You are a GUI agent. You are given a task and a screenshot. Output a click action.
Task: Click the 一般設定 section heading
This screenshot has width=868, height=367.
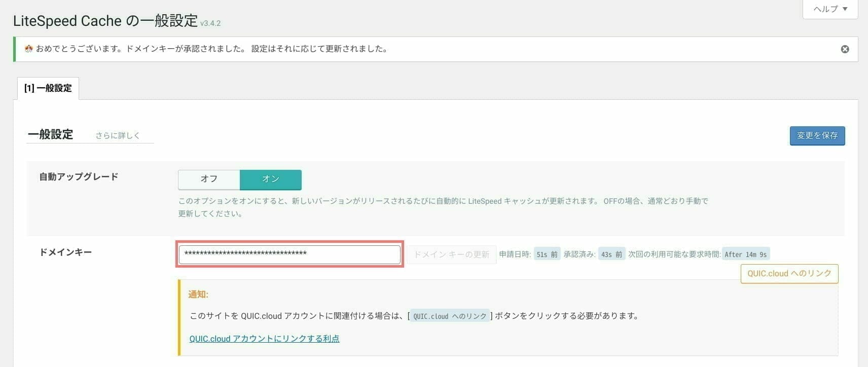[50, 134]
